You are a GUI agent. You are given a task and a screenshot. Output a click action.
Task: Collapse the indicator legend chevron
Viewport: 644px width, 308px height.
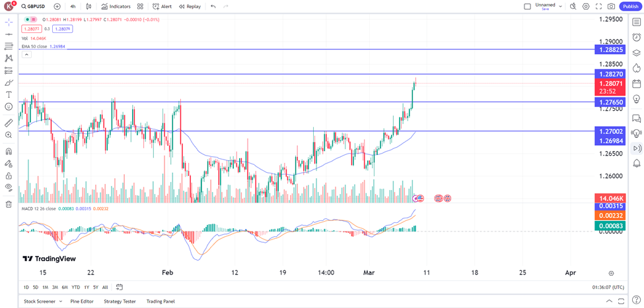click(26, 54)
